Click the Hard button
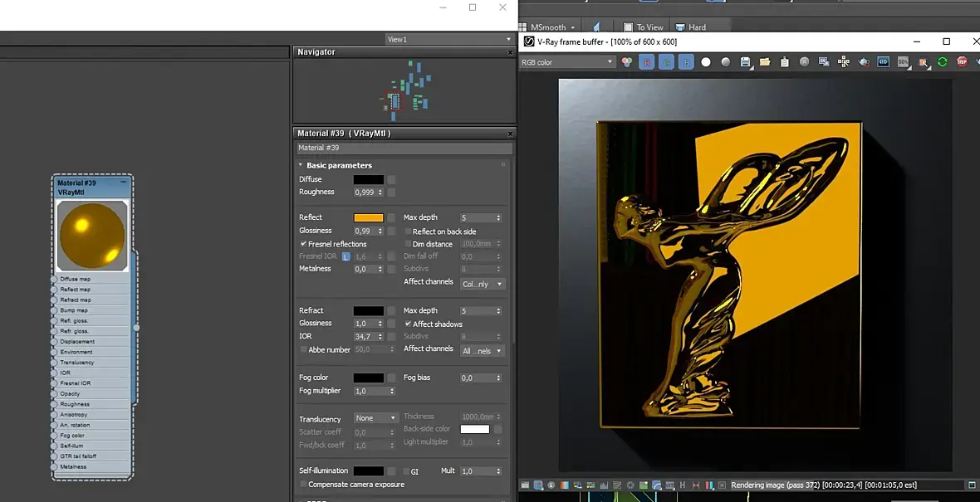This screenshot has width=980, height=502. [x=691, y=27]
